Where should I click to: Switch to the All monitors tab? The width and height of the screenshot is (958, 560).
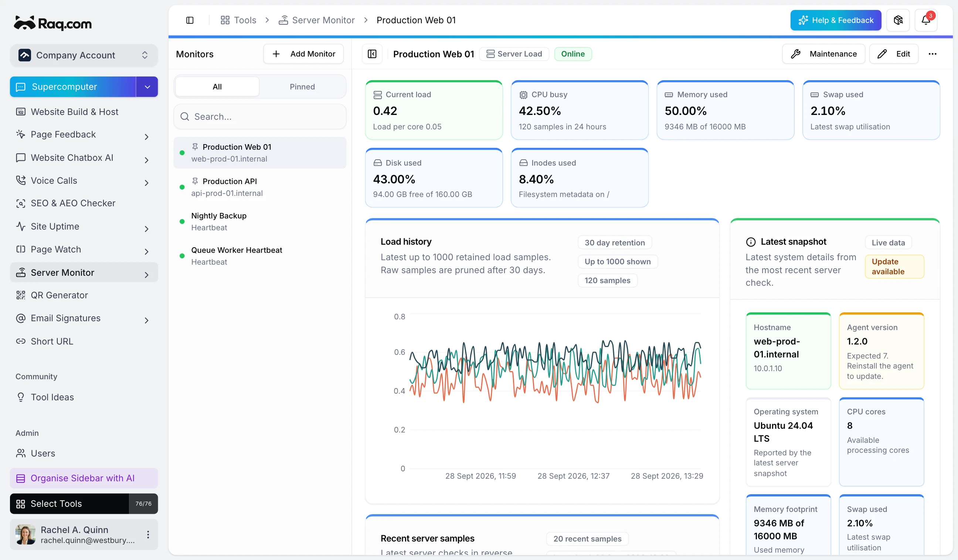217,87
